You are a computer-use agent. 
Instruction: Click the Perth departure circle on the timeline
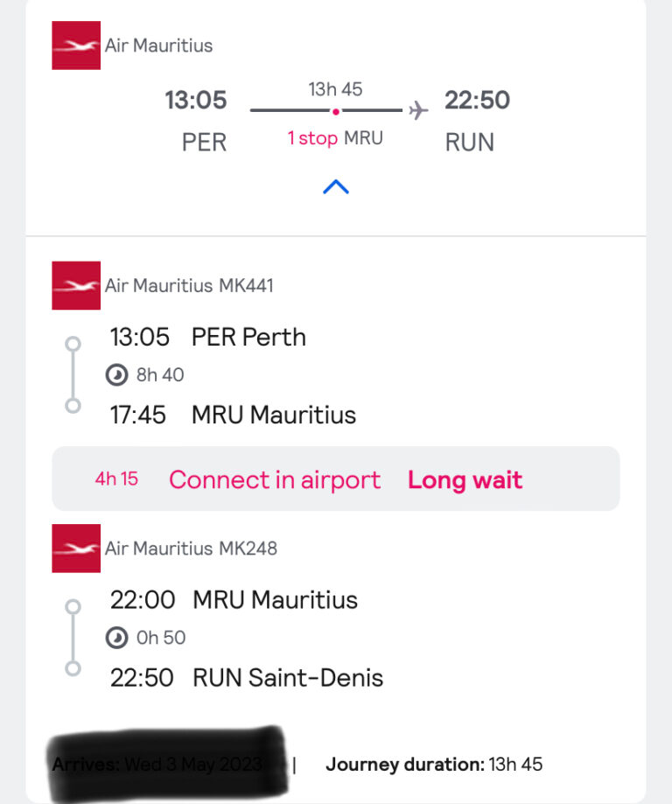pos(73,344)
